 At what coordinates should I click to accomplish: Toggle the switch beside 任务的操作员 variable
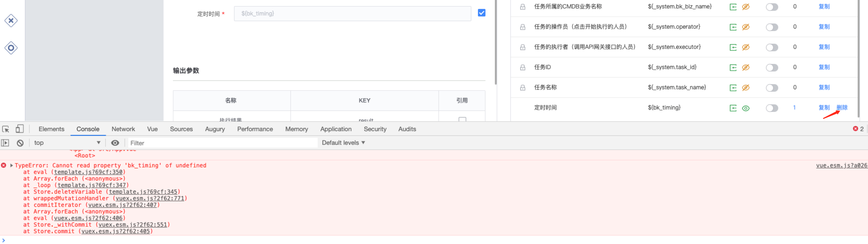772,27
